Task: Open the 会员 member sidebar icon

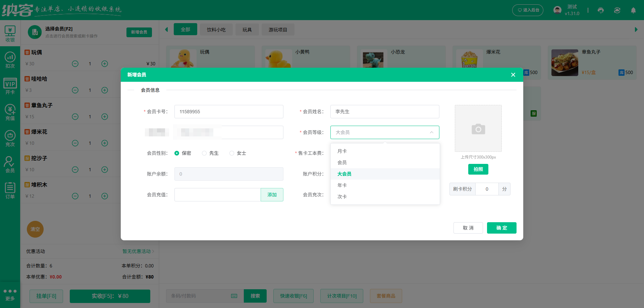Action: click(10, 165)
